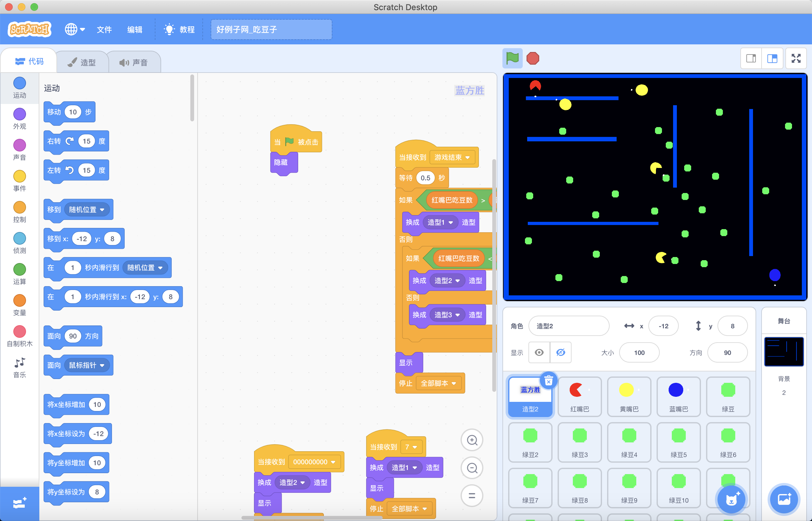The width and height of the screenshot is (812, 521).
Task: Select the 蓝嘴巴 sprite
Action: pos(678,396)
